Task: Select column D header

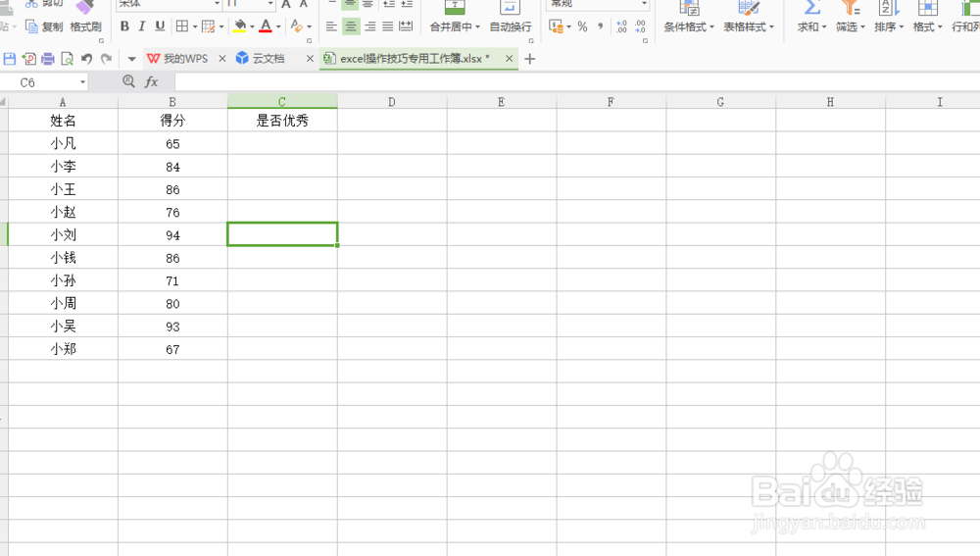Action: coord(392,102)
